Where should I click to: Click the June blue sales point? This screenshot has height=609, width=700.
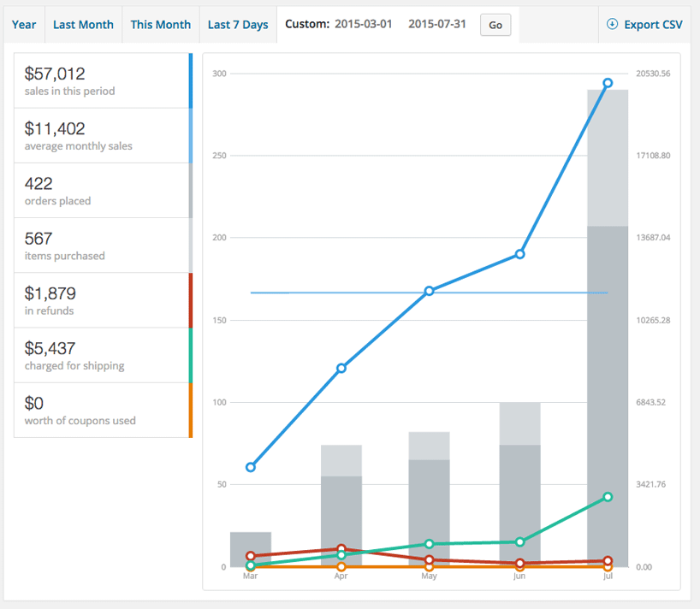tap(519, 254)
